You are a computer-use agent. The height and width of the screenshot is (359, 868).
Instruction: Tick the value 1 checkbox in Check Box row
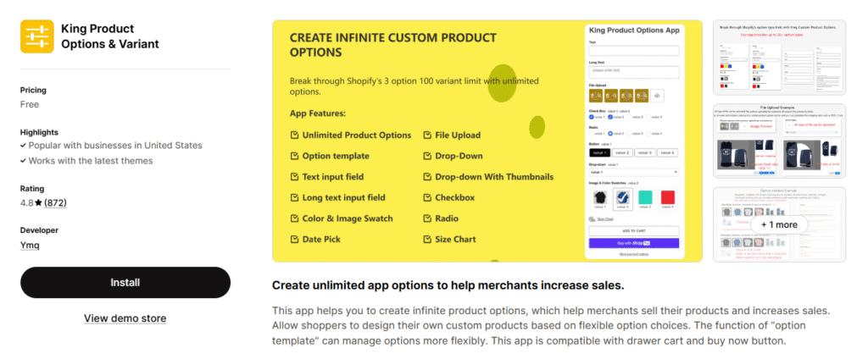[x=592, y=117]
